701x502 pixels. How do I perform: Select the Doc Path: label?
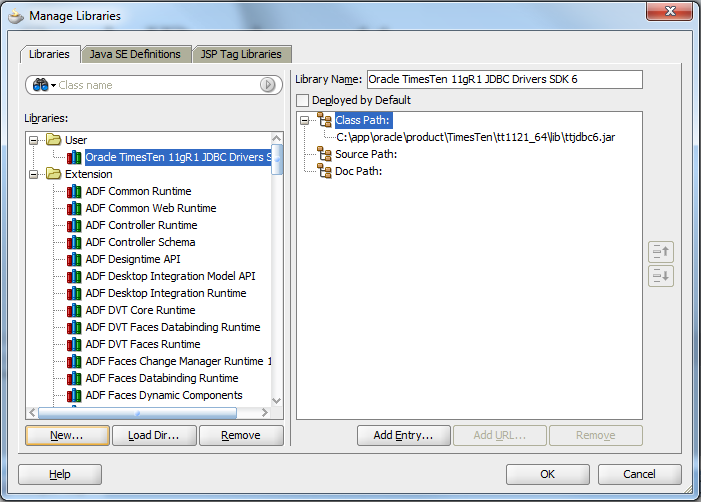(x=359, y=171)
